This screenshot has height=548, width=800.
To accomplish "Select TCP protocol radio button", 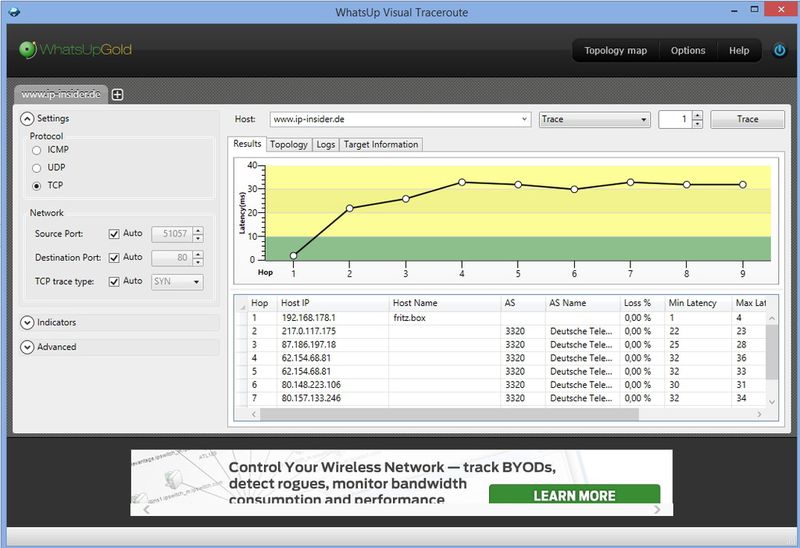I will click(x=36, y=186).
